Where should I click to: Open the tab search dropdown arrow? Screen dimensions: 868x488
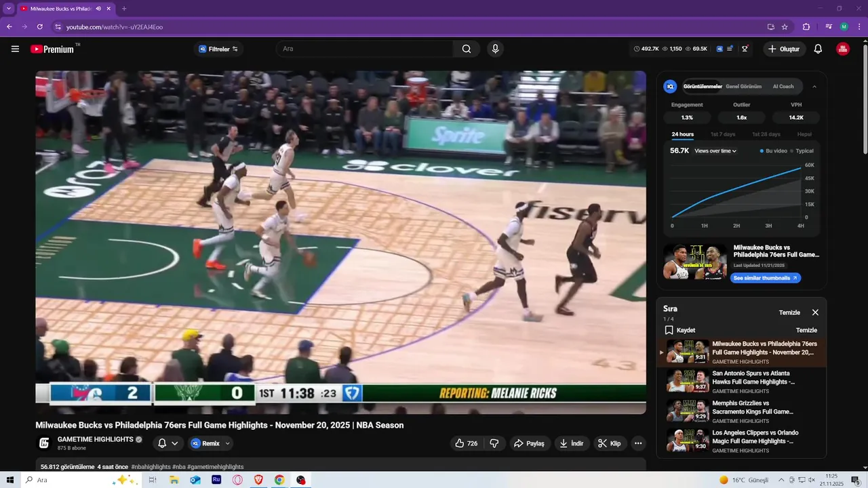(9, 9)
